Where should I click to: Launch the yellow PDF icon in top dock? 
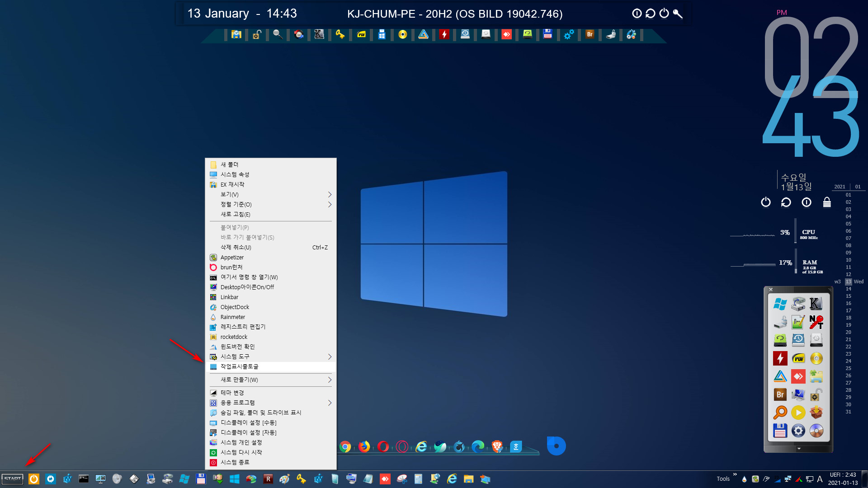pos(361,34)
